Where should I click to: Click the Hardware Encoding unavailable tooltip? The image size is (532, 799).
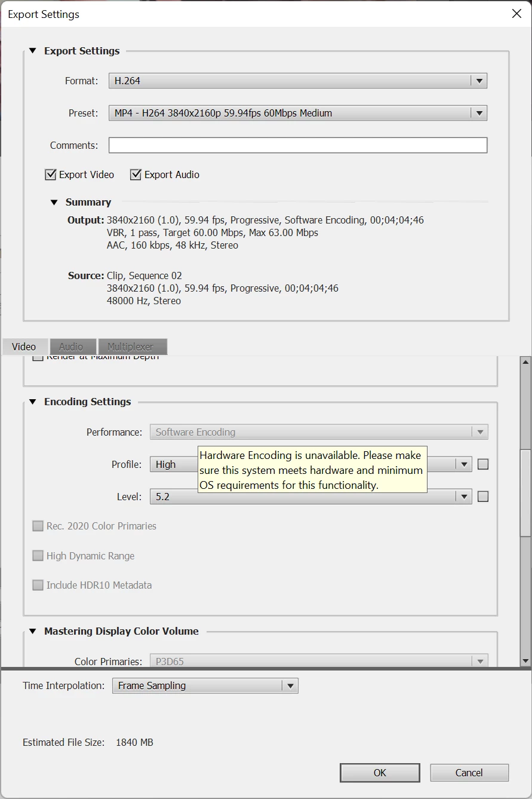coord(312,470)
